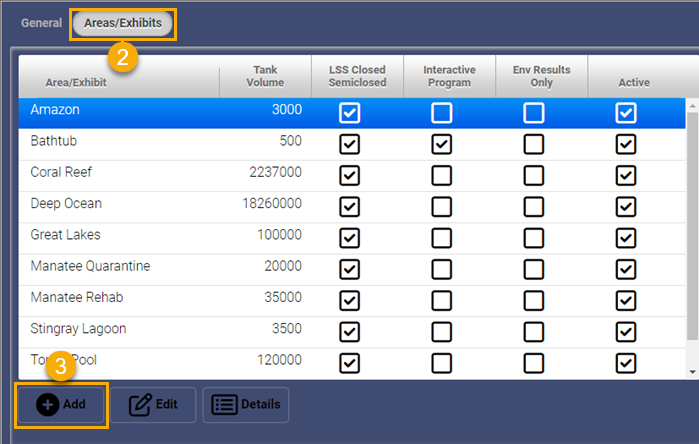
Task: Uncheck Active checkbox for Coral Reef
Action: (626, 176)
